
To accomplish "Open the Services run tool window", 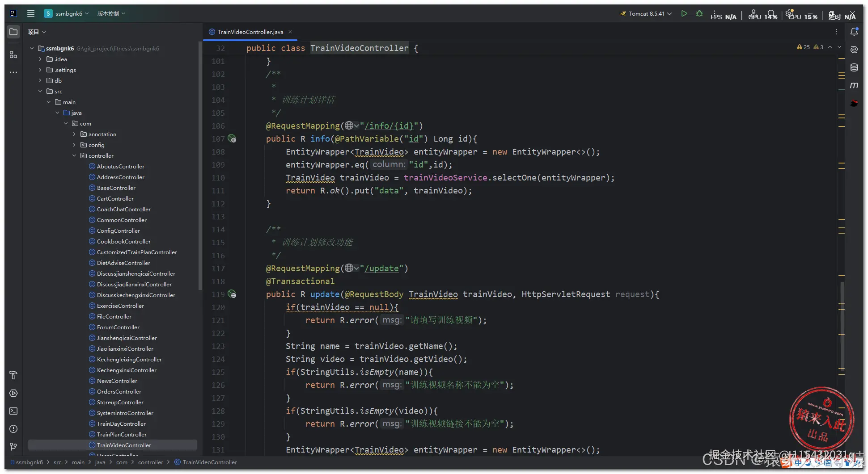I will (x=13, y=393).
